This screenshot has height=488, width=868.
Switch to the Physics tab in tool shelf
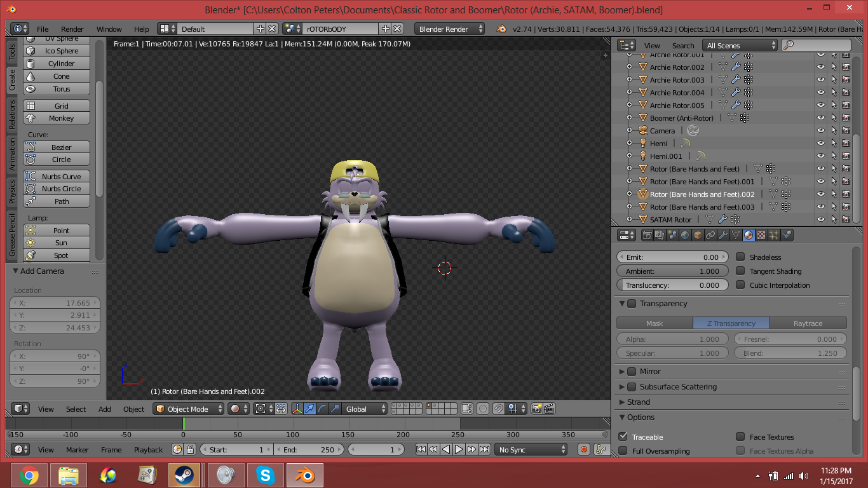point(11,192)
